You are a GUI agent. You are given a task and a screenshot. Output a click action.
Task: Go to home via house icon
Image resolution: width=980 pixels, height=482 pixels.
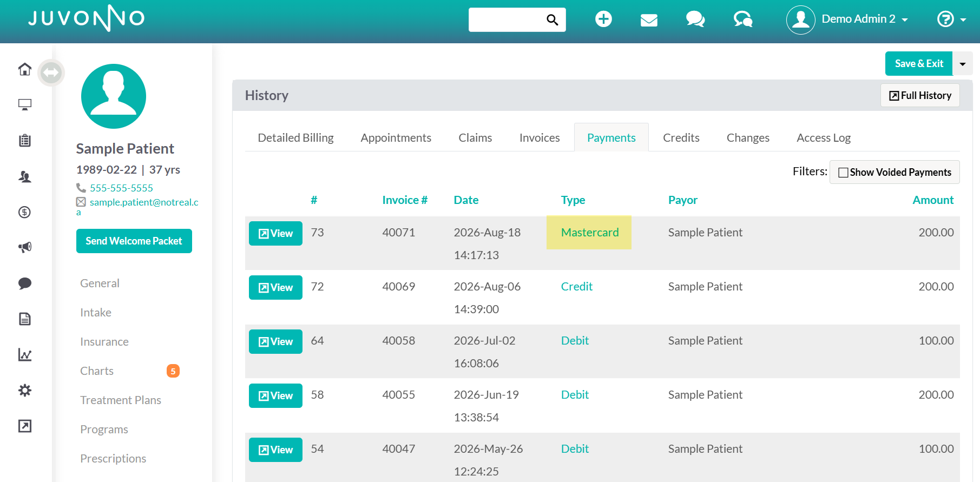pos(25,69)
